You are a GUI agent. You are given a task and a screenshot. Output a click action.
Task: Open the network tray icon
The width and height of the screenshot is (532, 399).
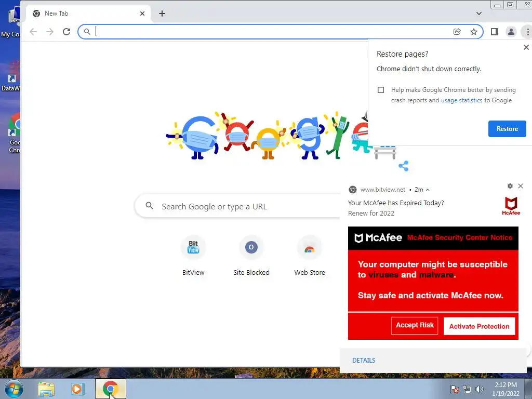pos(467,389)
